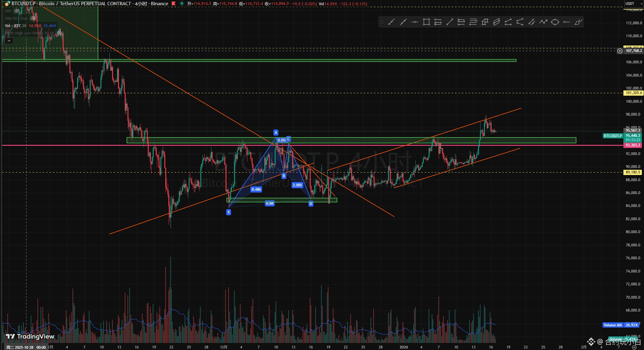Select the Disjoint Channel tool

tap(520, 22)
